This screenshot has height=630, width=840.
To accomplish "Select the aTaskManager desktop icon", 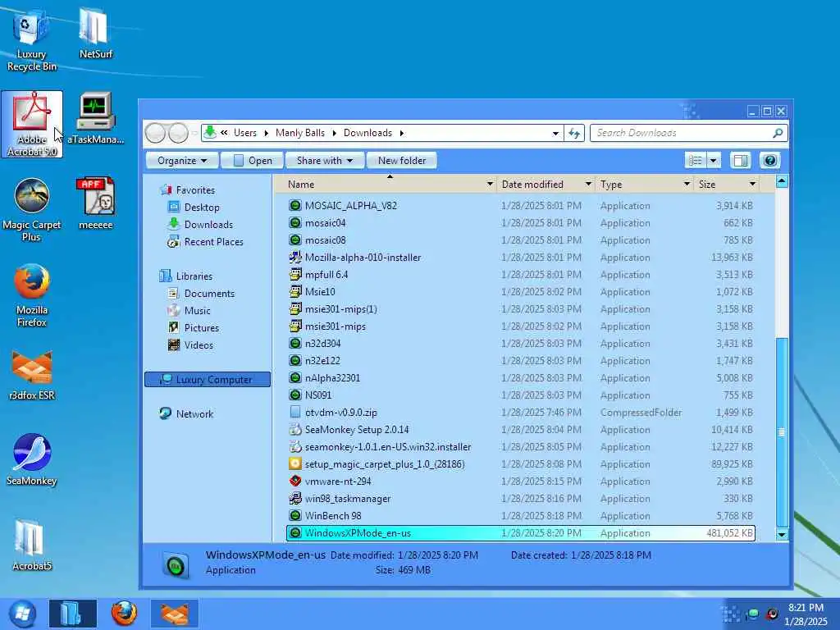I will click(x=95, y=118).
